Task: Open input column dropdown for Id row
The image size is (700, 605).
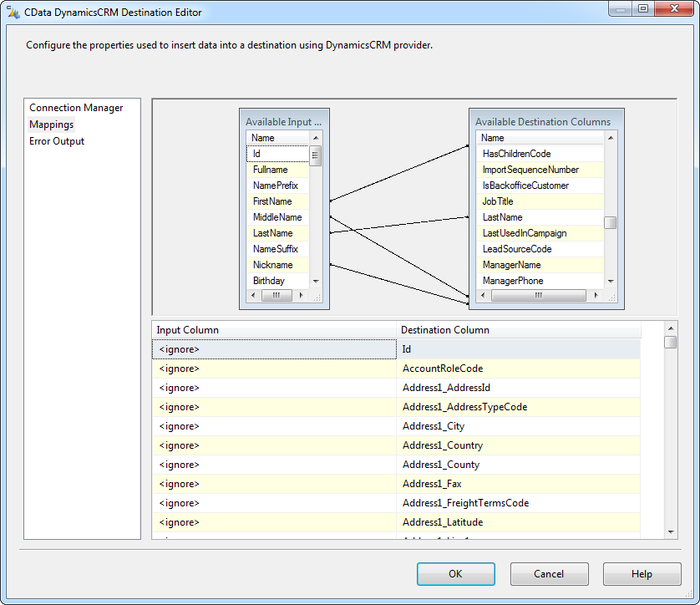Action: (274, 349)
